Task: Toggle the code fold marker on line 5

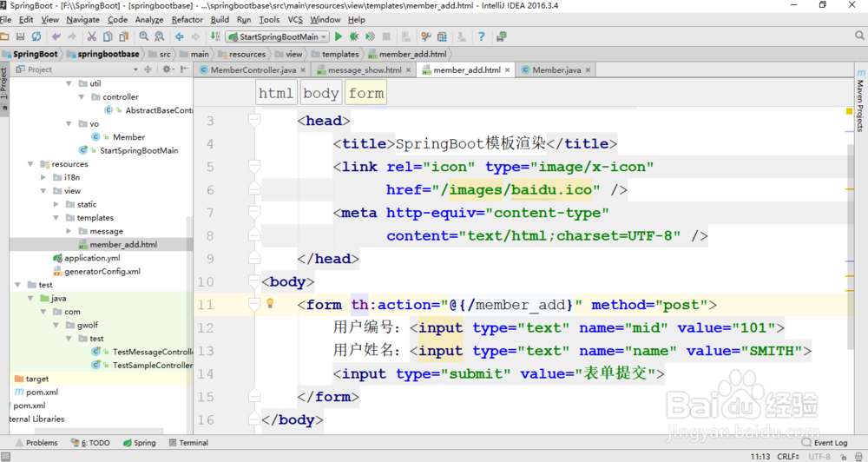Action: tap(254, 166)
